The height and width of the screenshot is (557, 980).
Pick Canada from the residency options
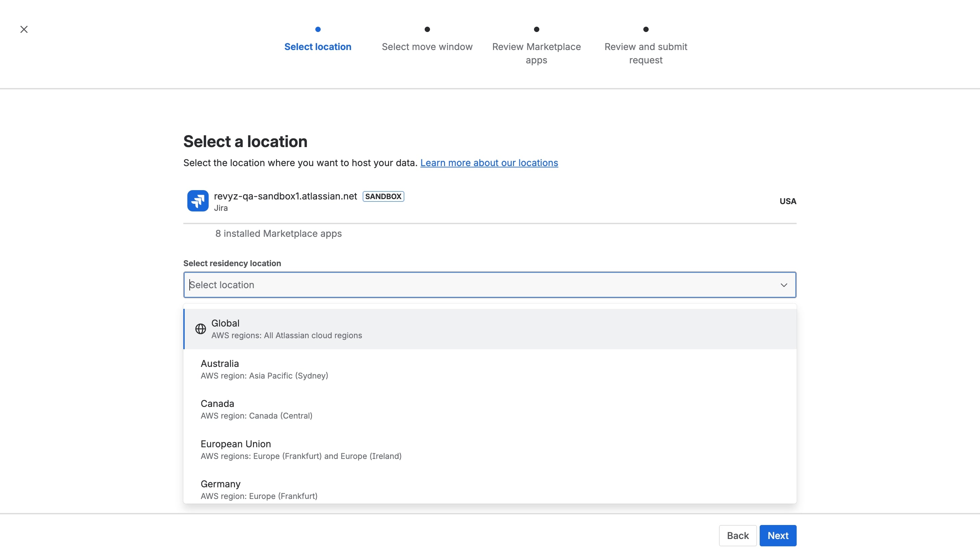click(x=490, y=409)
